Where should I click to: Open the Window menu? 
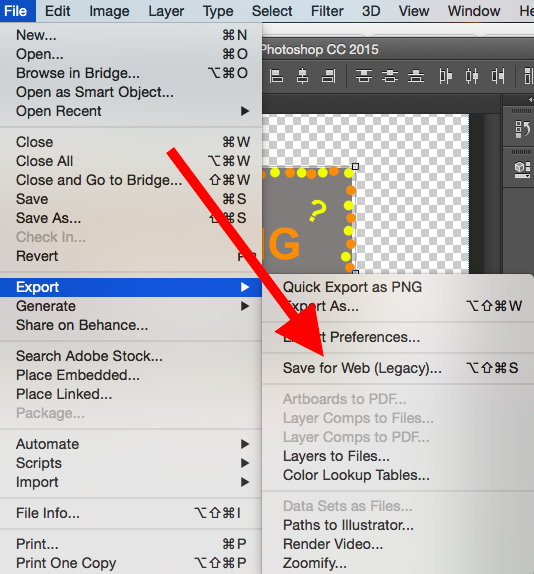point(474,11)
